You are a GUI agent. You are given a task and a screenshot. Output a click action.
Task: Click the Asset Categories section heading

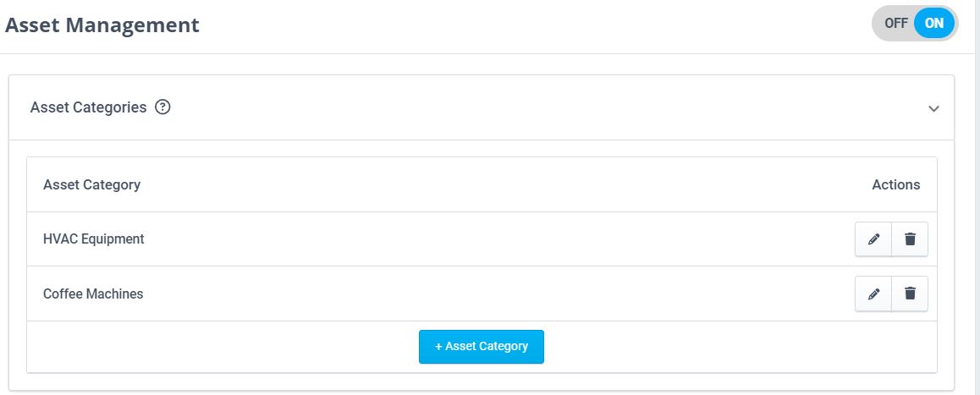click(x=88, y=107)
